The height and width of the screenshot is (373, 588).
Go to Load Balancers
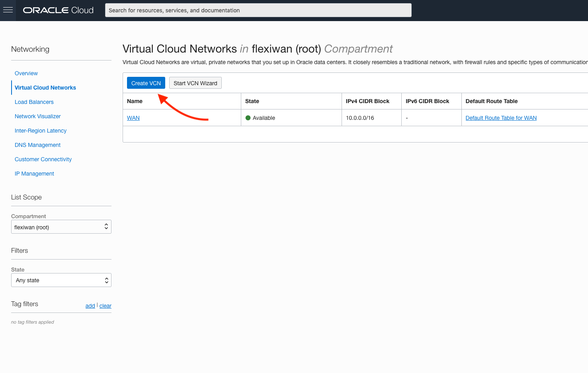pyautogui.click(x=34, y=102)
